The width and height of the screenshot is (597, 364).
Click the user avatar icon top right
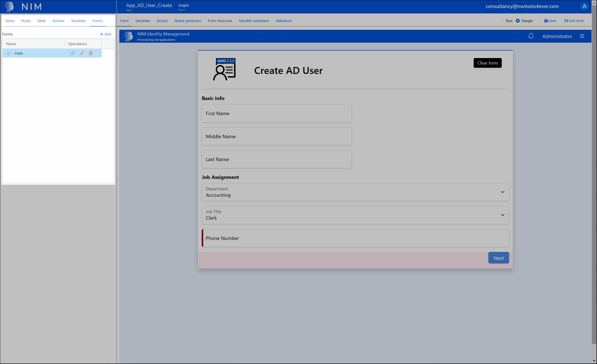click(x=584, y=6)
